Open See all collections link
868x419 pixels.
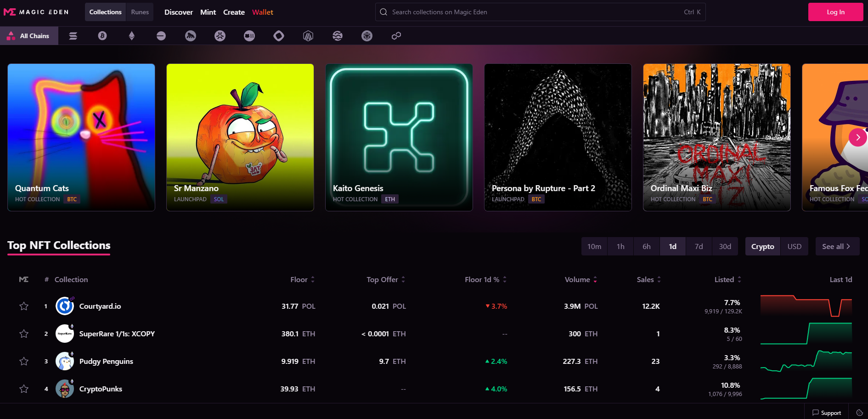click(x=836, y=247)
